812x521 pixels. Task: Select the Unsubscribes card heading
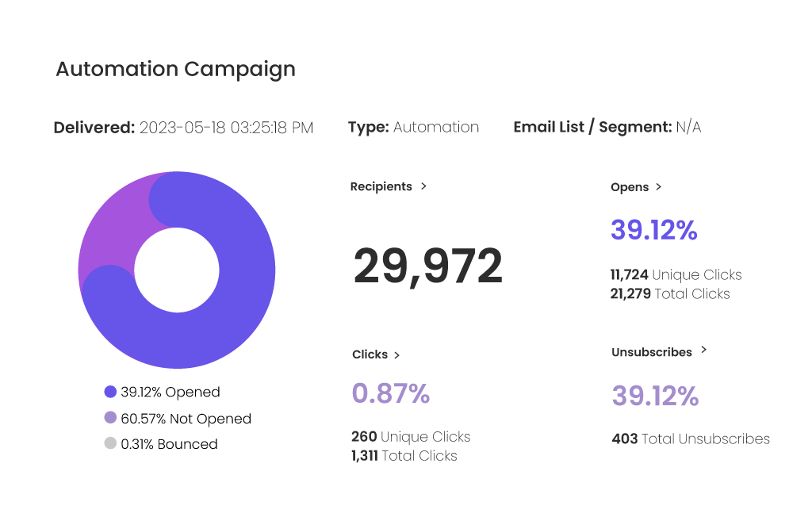651,351
